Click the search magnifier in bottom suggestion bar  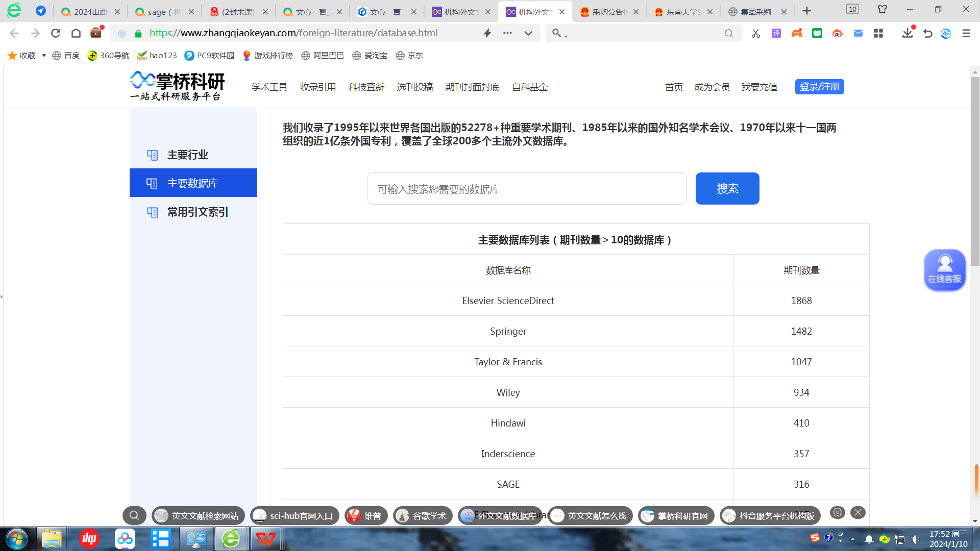pos(134,515)
